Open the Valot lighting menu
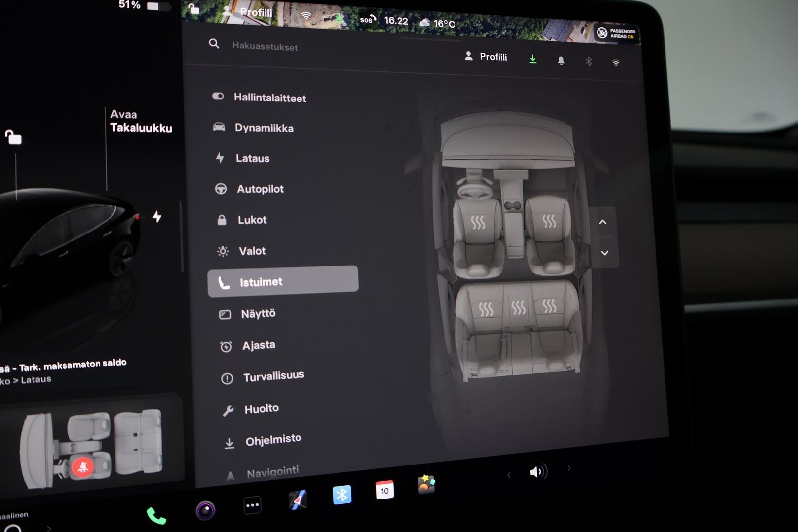Screen dimensions: 798x532 (x=252, y=250)
